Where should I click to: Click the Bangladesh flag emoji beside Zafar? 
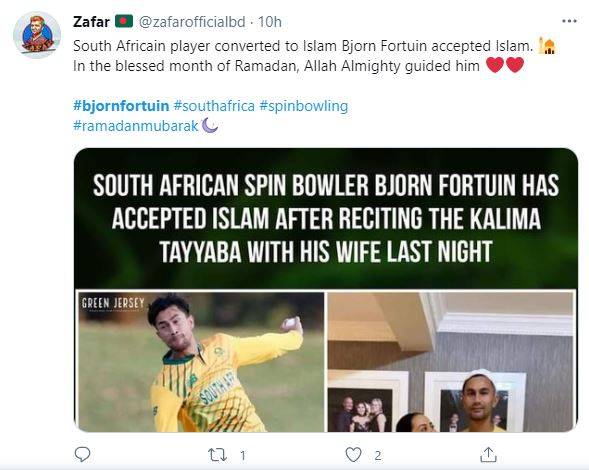(124, 21)
